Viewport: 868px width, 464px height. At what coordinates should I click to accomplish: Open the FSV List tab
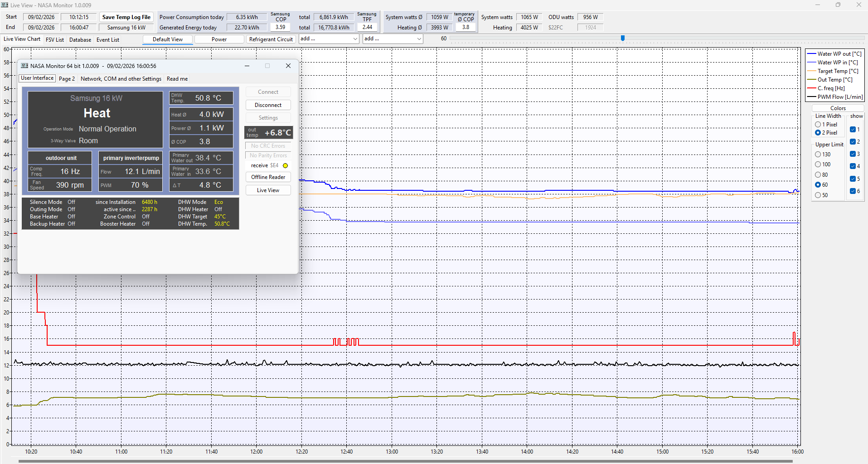click(x=55, y=40)
